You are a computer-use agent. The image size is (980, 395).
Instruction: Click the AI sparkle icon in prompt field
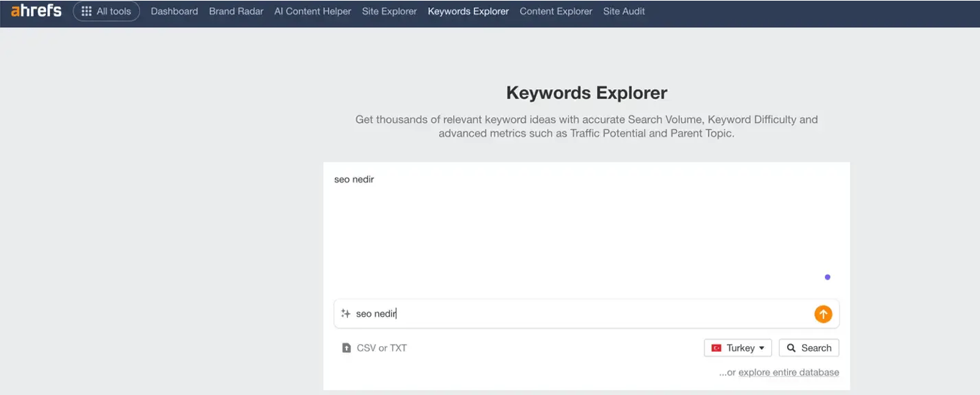pyautogui.click(x=346, y=314)
